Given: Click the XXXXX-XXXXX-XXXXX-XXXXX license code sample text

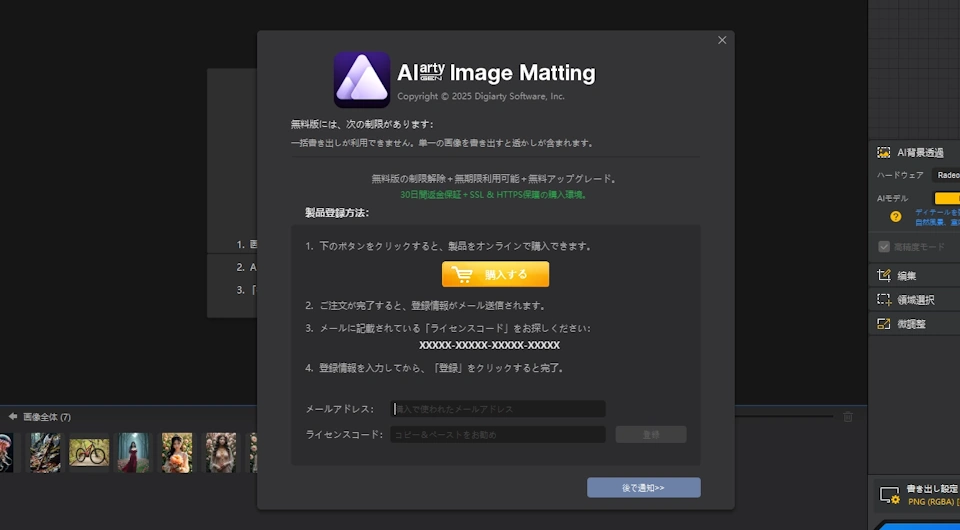Looking at the screenshot, I should 489,345.
